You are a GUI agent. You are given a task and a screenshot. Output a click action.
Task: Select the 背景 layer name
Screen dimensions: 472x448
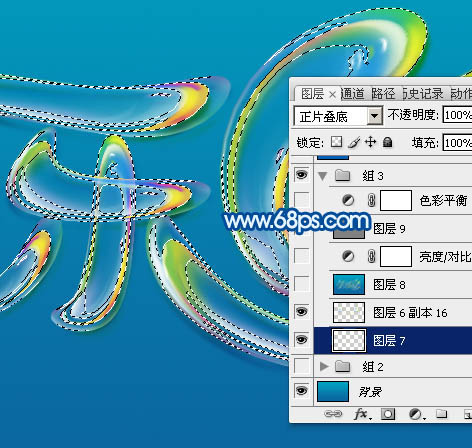pyautogui.click(x=370, y=392)
